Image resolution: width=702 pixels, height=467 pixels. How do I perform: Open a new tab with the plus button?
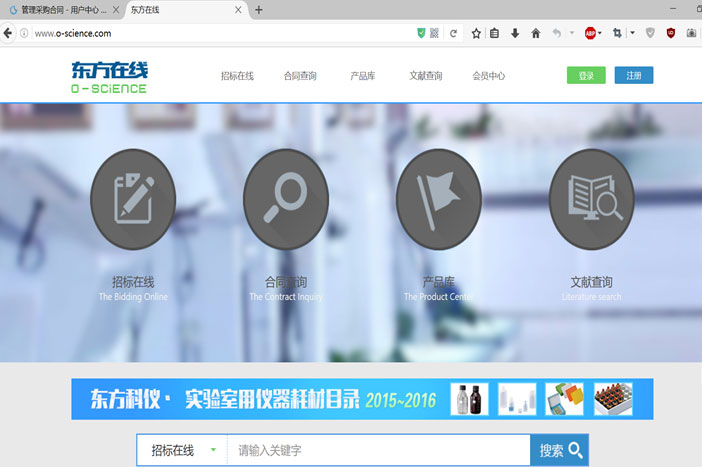tap(259, 10)
